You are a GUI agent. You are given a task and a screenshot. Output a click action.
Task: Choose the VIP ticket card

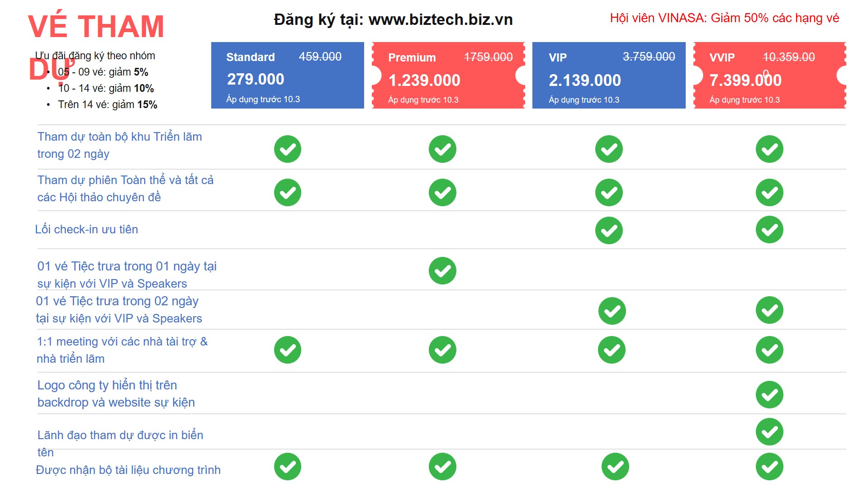tap(608, 76)
